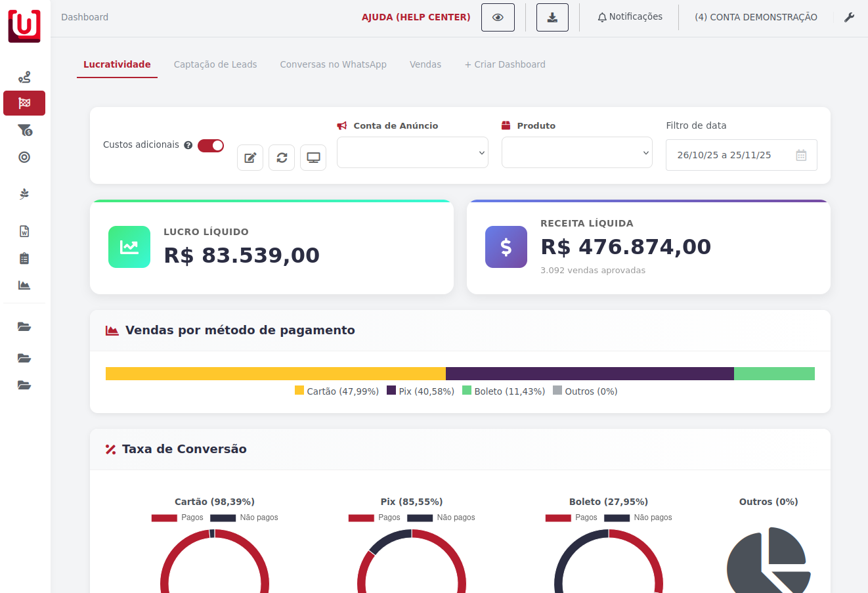Switch to the Conversas no WhatsApp tab
The width and height of the screenshot is (868, 593).
tap(333, 64)
